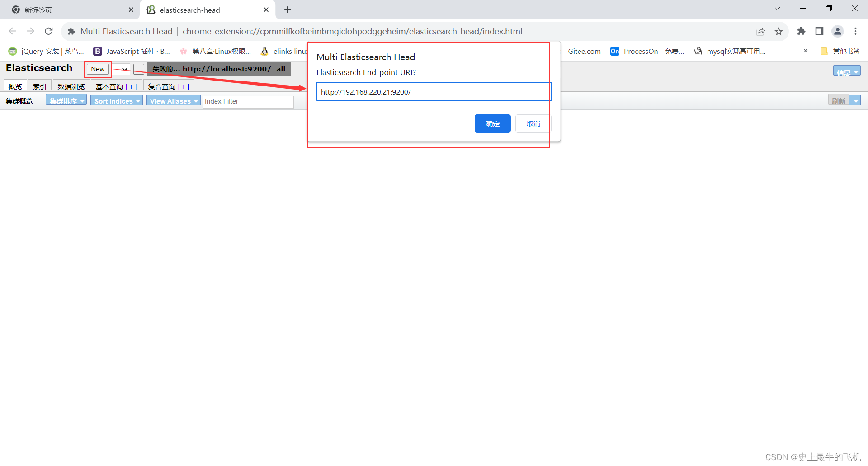Reload the page with refresh icon
868x466 pixels.
[49, 31]
